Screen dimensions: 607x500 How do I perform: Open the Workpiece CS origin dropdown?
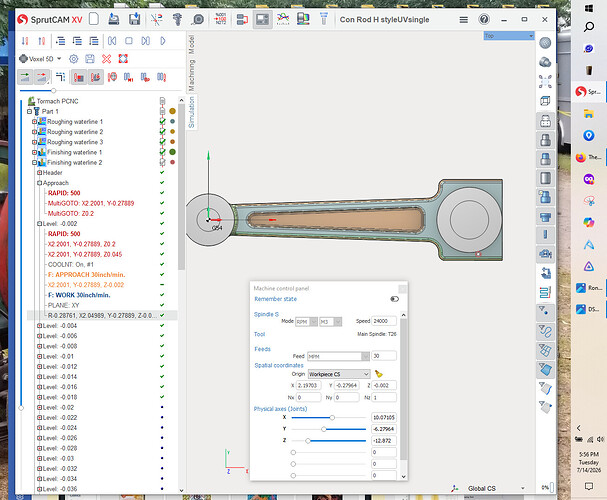[366, 374]
